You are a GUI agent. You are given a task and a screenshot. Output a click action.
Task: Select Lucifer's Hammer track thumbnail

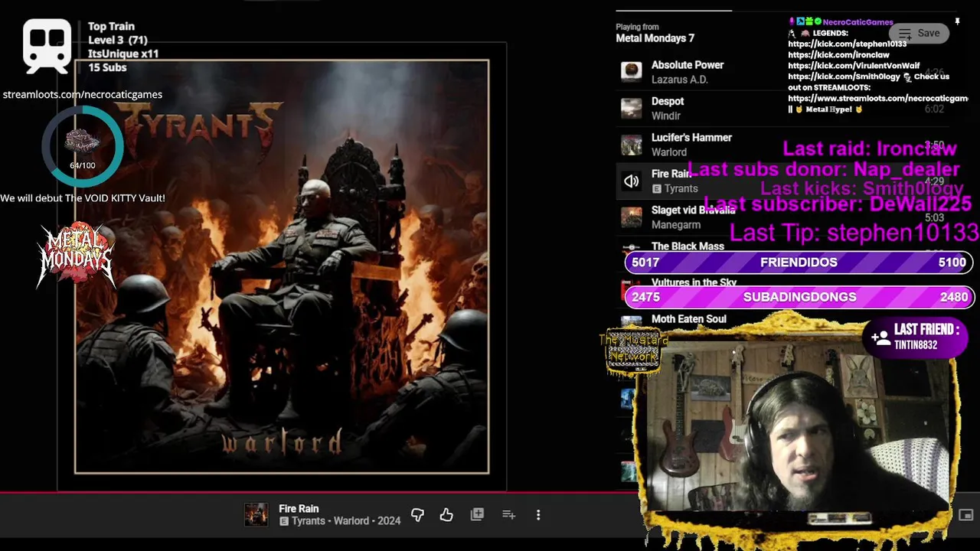(631, 145)
